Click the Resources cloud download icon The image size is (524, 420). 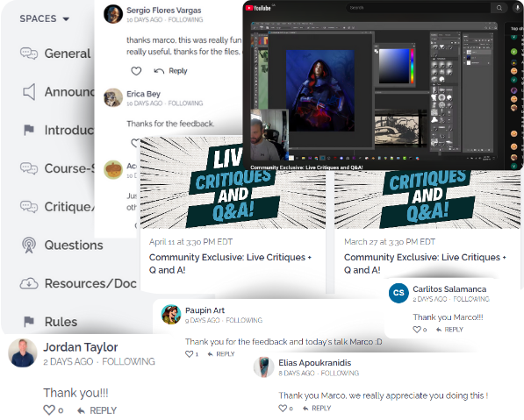pos(29,283)
